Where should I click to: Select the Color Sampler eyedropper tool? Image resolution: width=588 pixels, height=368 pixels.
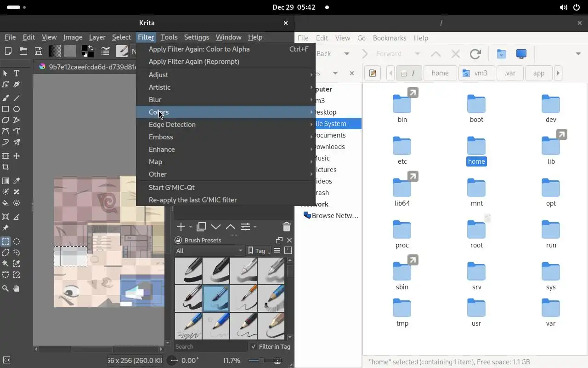pos(17,181)
